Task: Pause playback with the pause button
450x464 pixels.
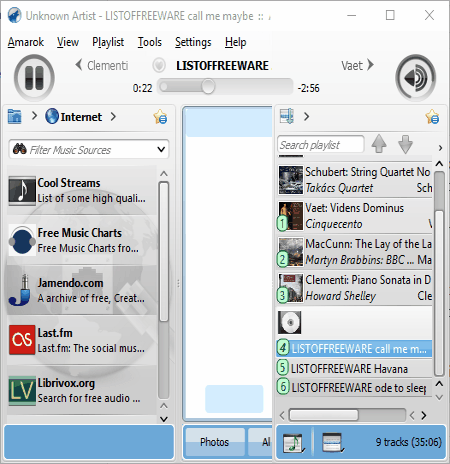Action: coord(34,78)
